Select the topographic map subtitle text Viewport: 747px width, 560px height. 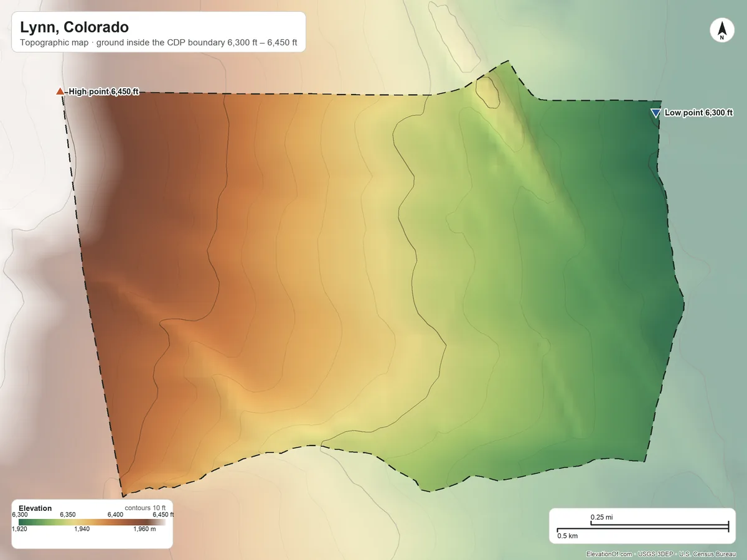pos(159,44)
